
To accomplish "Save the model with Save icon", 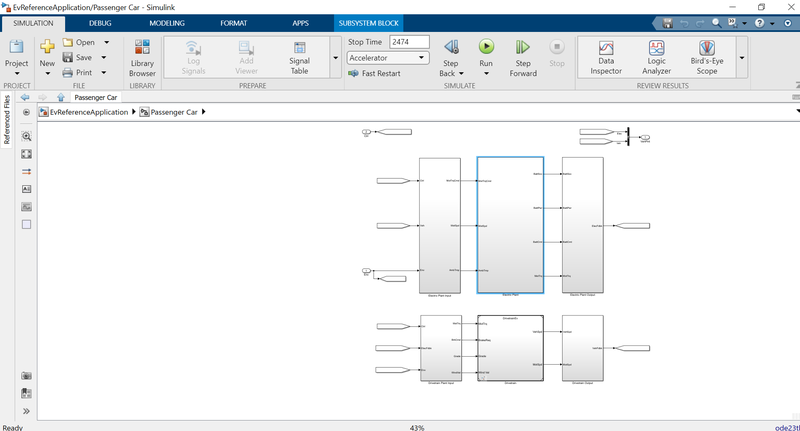I will click(67, 58).
